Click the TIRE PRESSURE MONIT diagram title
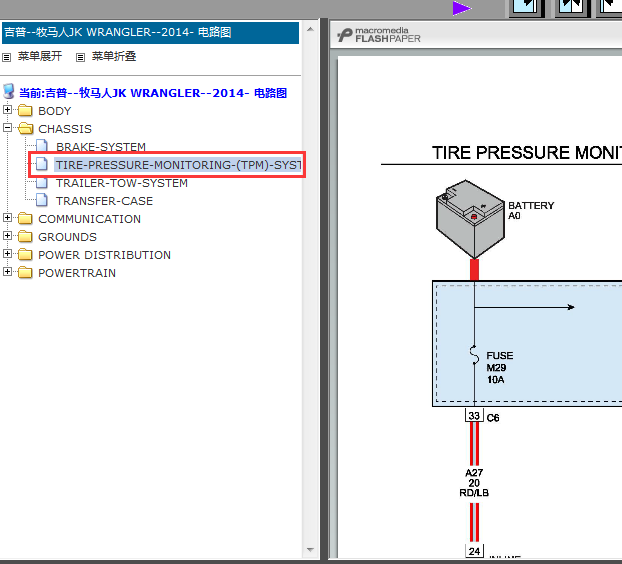Viewport: 622px width, 564px height. 527,153
